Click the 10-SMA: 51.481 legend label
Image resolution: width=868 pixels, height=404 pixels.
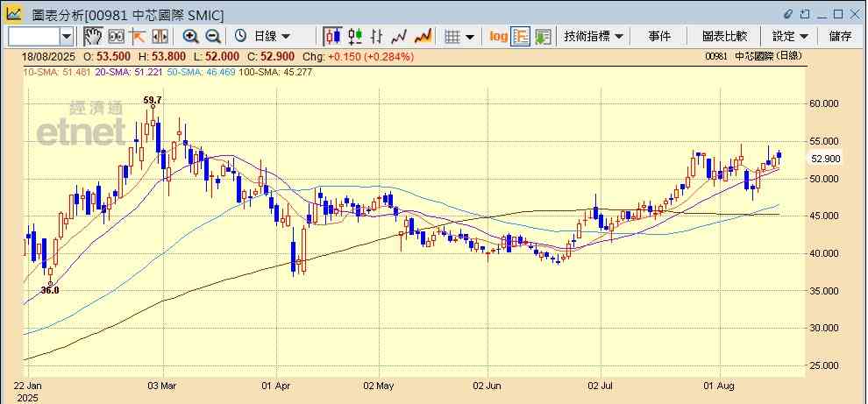pos(57,72)
